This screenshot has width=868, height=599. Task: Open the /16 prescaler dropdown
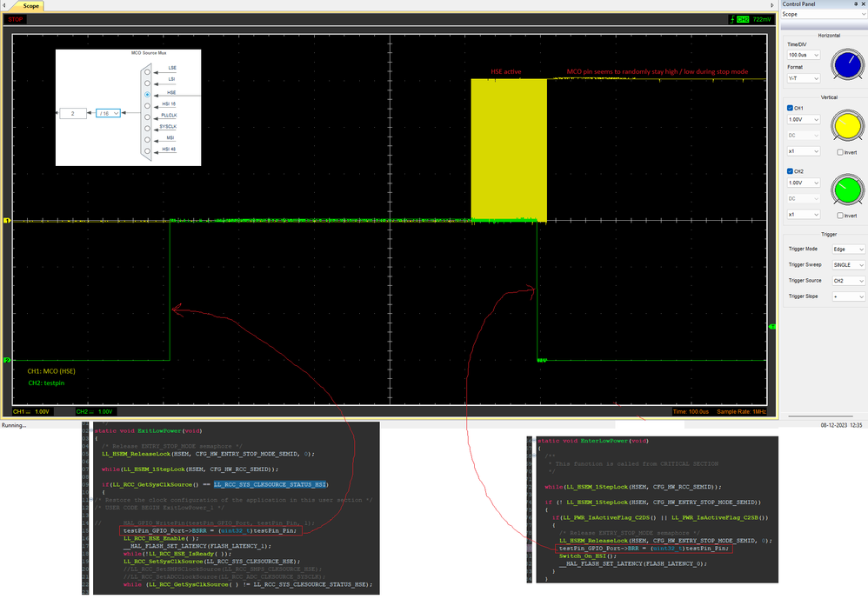point(108,113)
